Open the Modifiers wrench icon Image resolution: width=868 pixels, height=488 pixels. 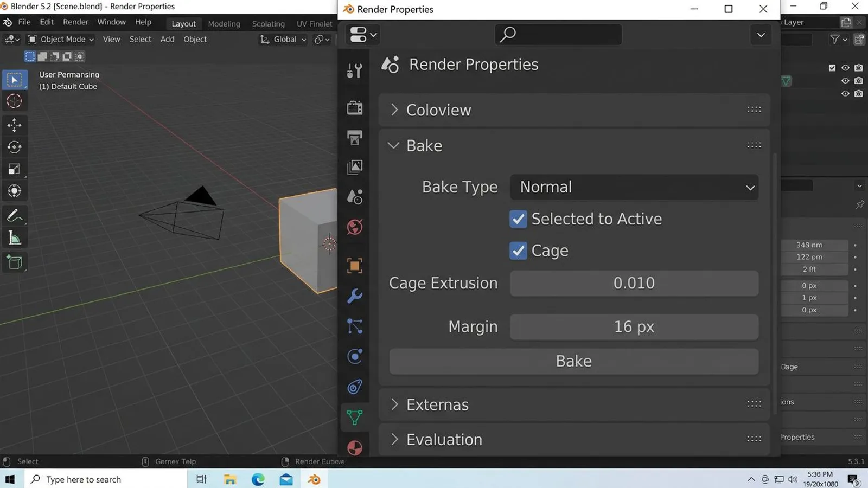(x=355, y=296)
